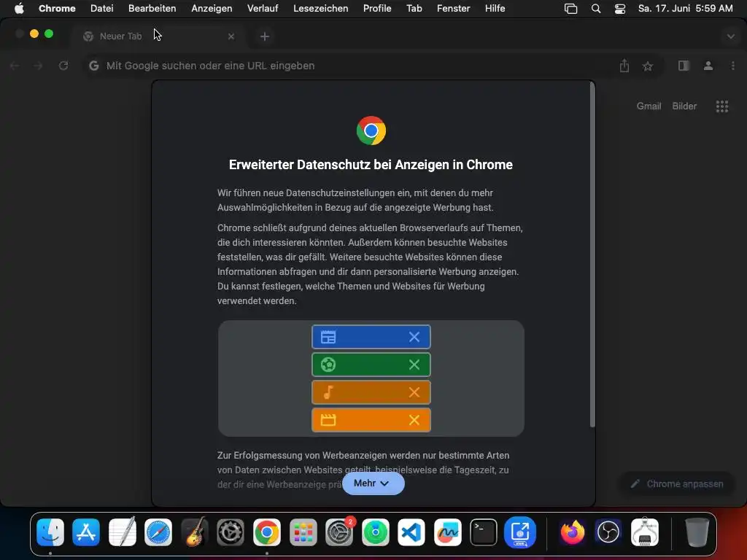Open the Verlauf menu
The width and height of the screenshot is (747, 560).
(x=263, y=8)
